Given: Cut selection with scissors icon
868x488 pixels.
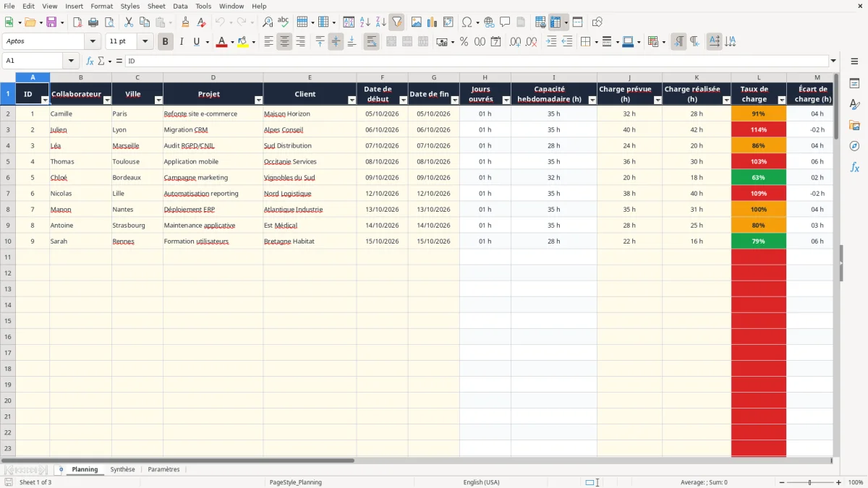Looking at the screenshot, I should click(129, 22).
